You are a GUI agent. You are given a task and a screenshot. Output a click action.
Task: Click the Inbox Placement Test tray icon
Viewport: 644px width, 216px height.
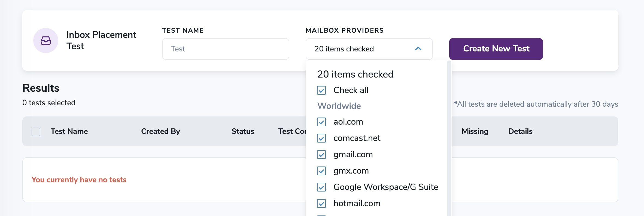[46, 41]
